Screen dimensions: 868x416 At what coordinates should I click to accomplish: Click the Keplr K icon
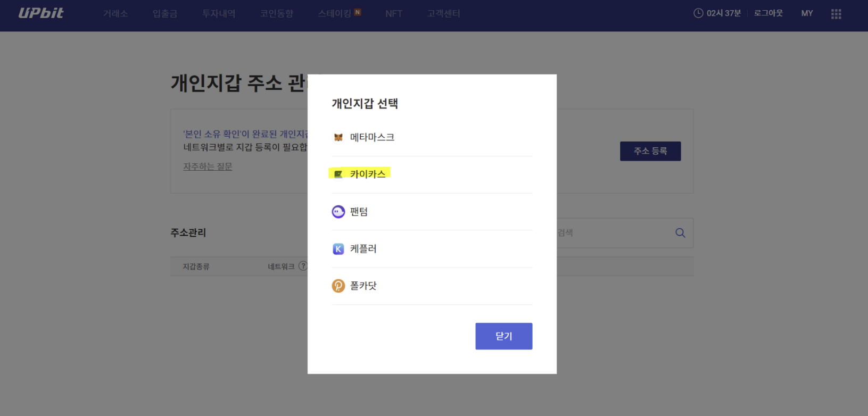click(x=338, y=249)
